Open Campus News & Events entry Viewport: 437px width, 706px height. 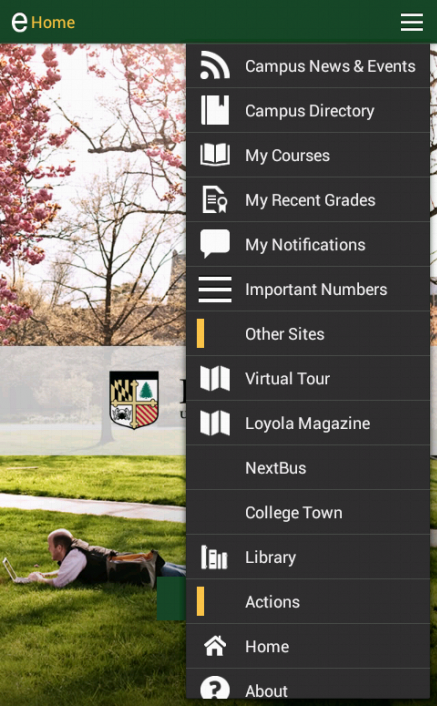click(308, 66)
